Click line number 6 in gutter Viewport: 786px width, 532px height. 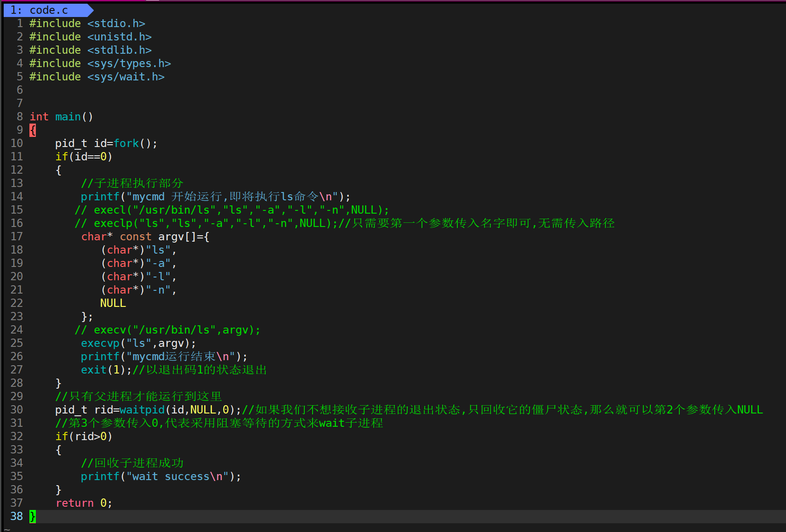pos(20,90)
